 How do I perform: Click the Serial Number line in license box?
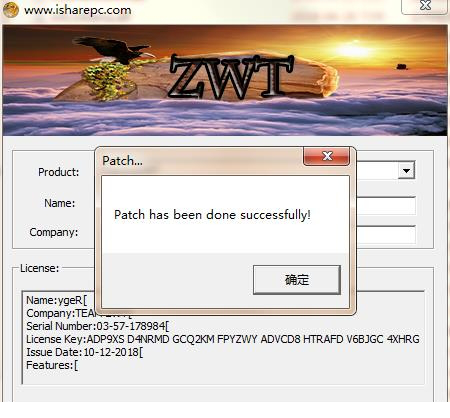click(98, 326)
